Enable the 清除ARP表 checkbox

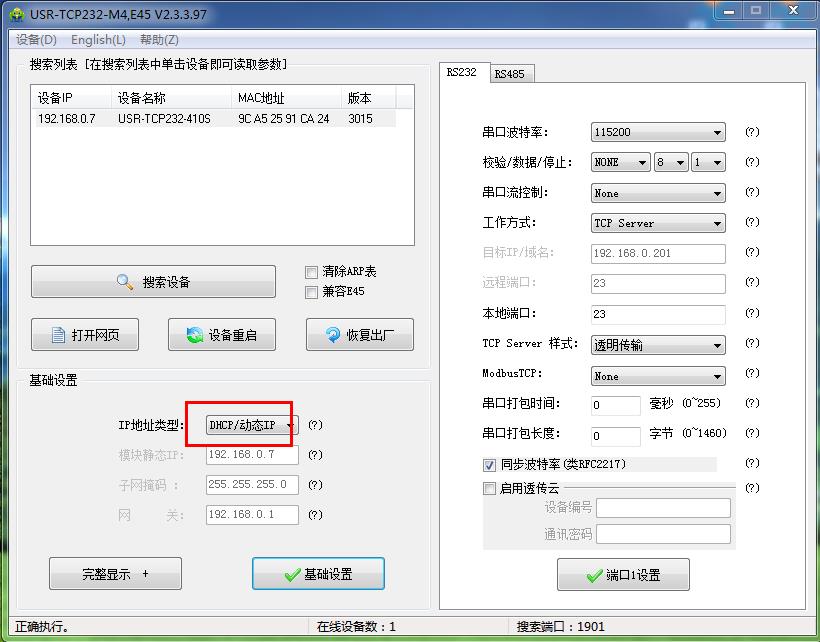pos(311,272)
